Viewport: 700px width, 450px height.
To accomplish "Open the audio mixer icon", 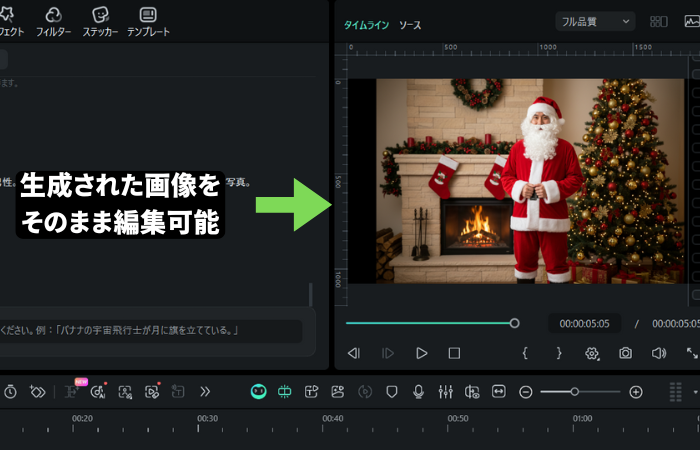I will (446, 392).
